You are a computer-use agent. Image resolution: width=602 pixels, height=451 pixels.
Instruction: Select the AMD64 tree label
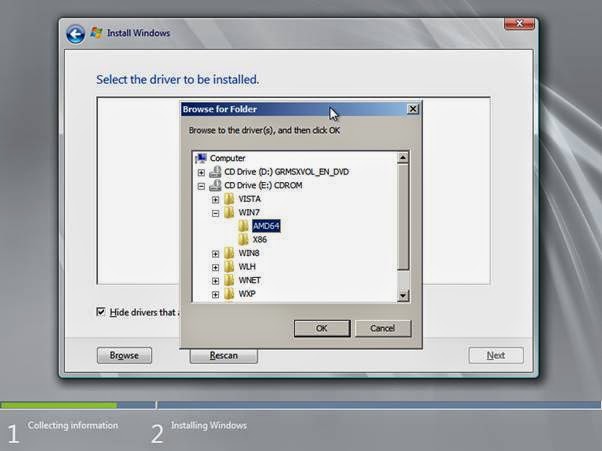tap(266, 226)
